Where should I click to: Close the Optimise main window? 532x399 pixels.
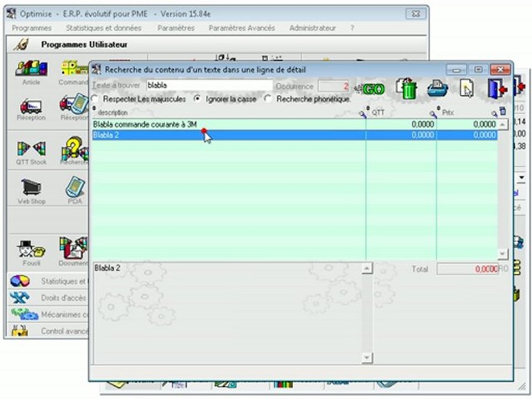[x=416, y=14]
